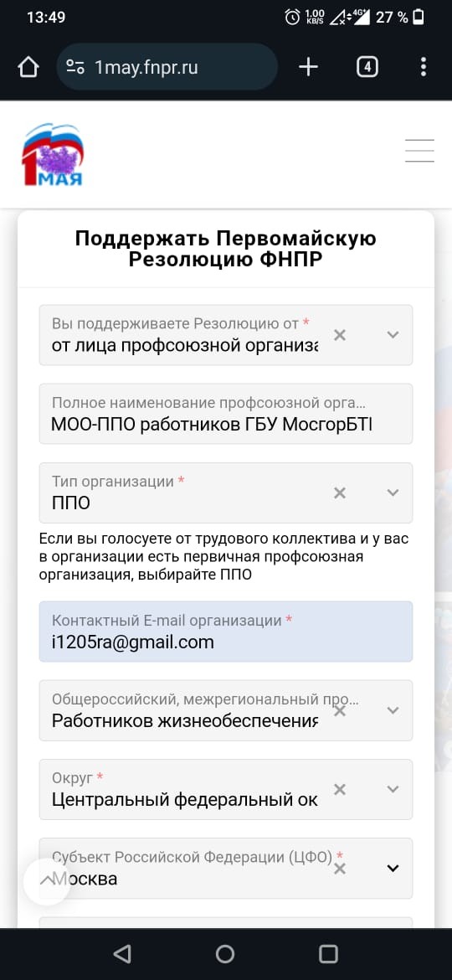452x980 pixels.
Task: Tap the 1 Мая site logo
Action: [x=53, y=154]
